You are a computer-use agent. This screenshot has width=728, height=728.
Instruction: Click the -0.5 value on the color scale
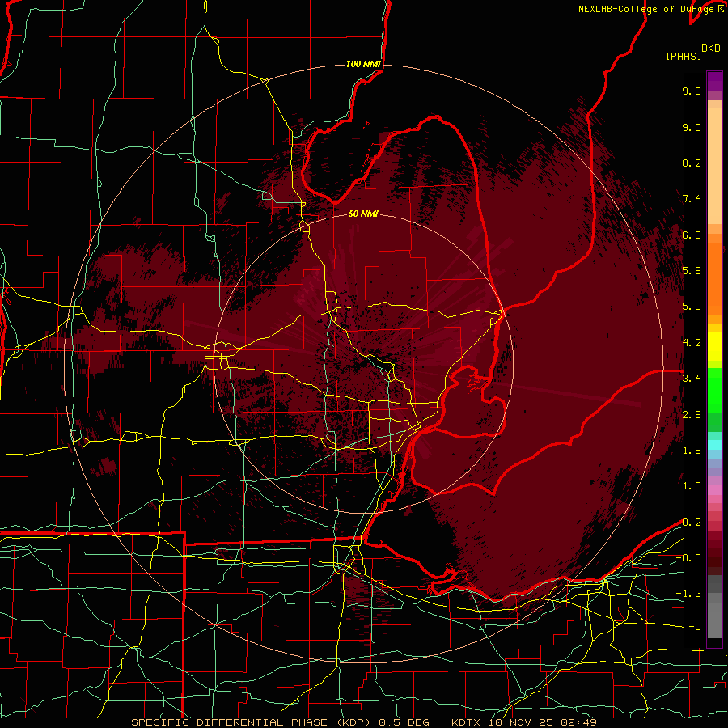coord(688,558)
